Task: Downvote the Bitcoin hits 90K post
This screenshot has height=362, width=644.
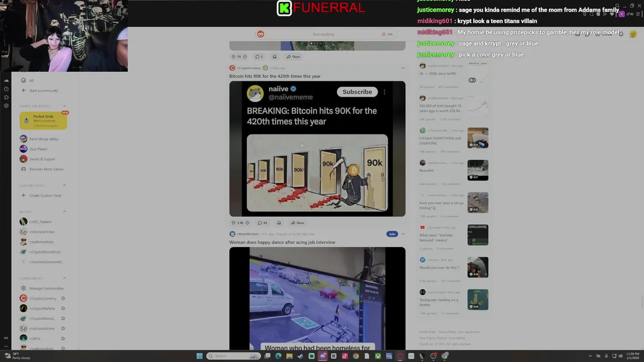Action: 247,223
